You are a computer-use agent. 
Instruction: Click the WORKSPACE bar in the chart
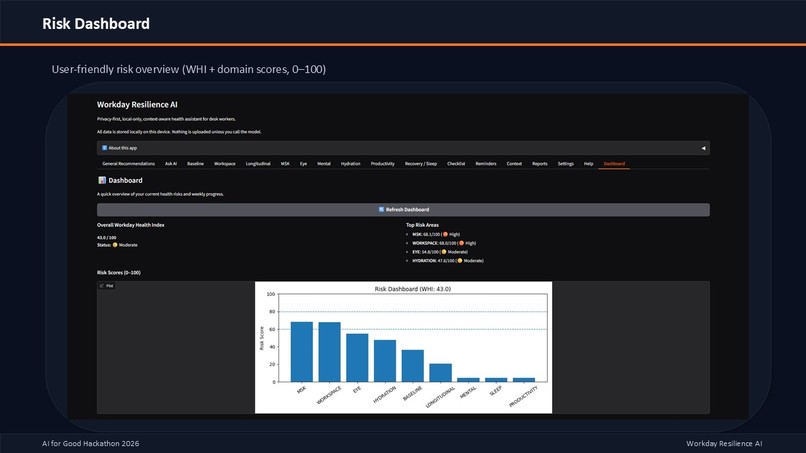click(x=329, y=352)
